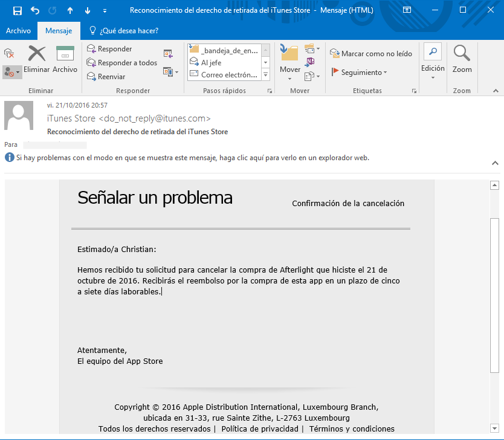Open the Términos y condiciones link
The image size is (504, 440).
point(352,429)
